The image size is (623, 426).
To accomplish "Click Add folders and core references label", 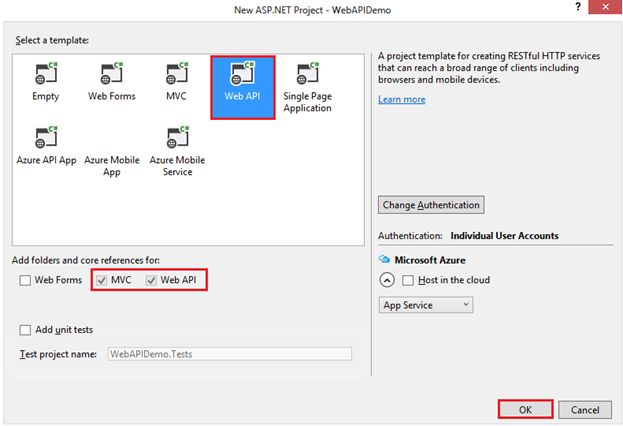I will coord(86,260).
